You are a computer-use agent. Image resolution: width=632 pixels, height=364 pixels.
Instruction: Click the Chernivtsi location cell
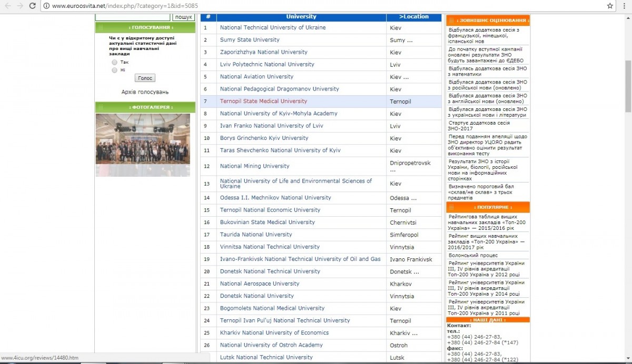[x=414, y=223]
